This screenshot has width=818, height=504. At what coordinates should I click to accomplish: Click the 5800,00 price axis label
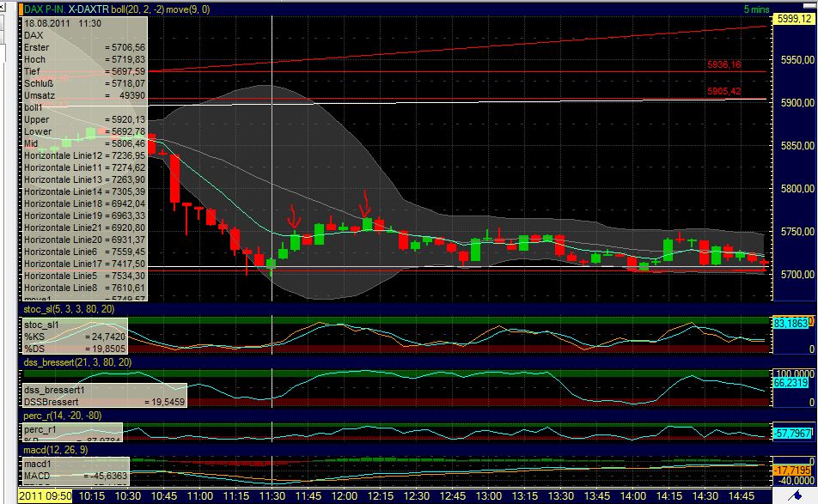click(x=797, y=188)
